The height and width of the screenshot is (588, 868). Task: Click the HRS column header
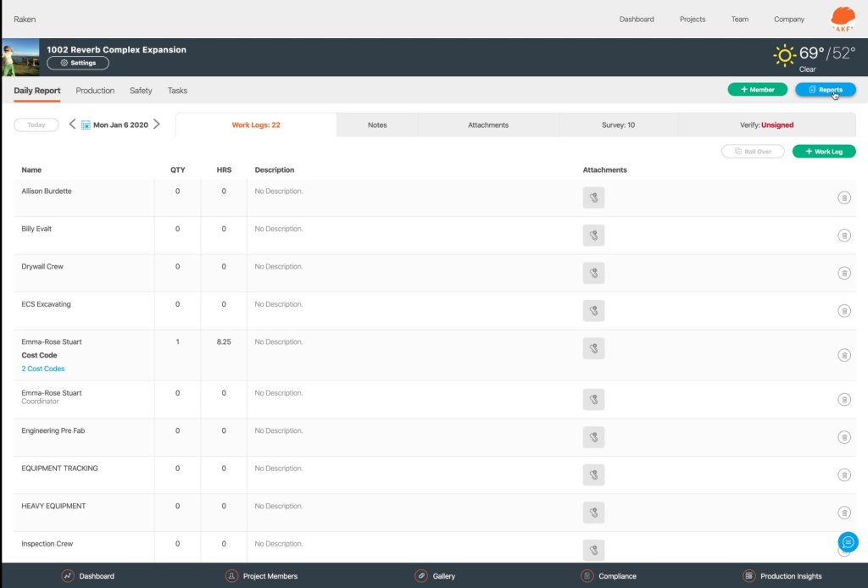(224, 169)
